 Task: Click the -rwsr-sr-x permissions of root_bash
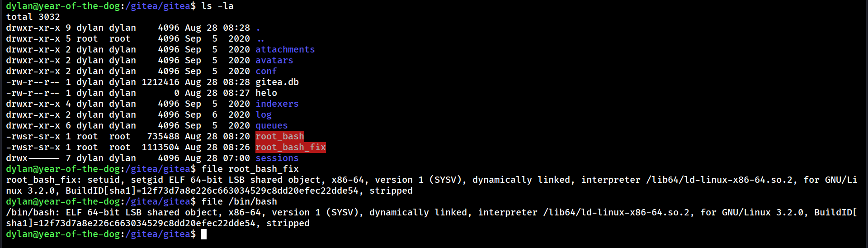[33, 136]
